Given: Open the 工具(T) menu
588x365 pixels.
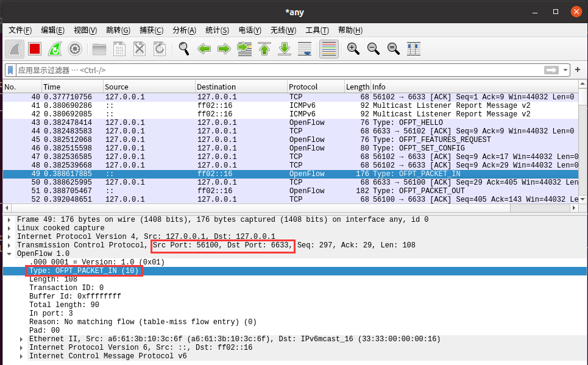Looking at the screenshot, I should coord(317,30).
